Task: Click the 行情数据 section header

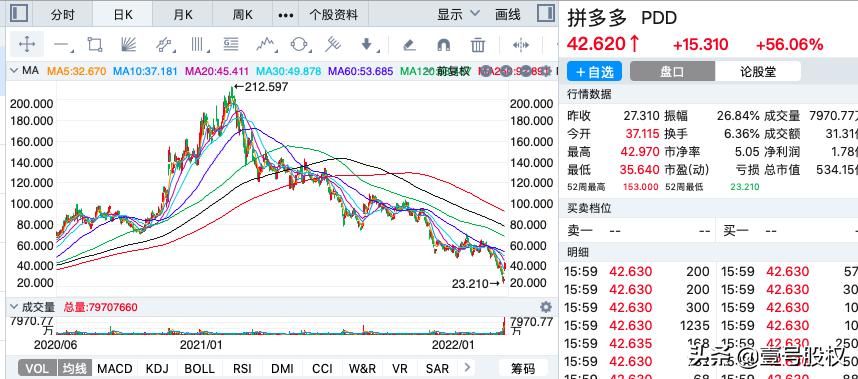Action: 589,94
